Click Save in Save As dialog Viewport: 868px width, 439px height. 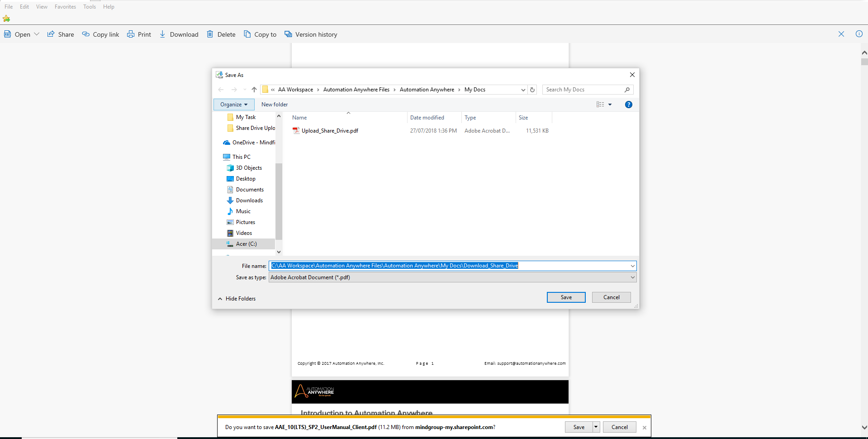tap(566, 297)
